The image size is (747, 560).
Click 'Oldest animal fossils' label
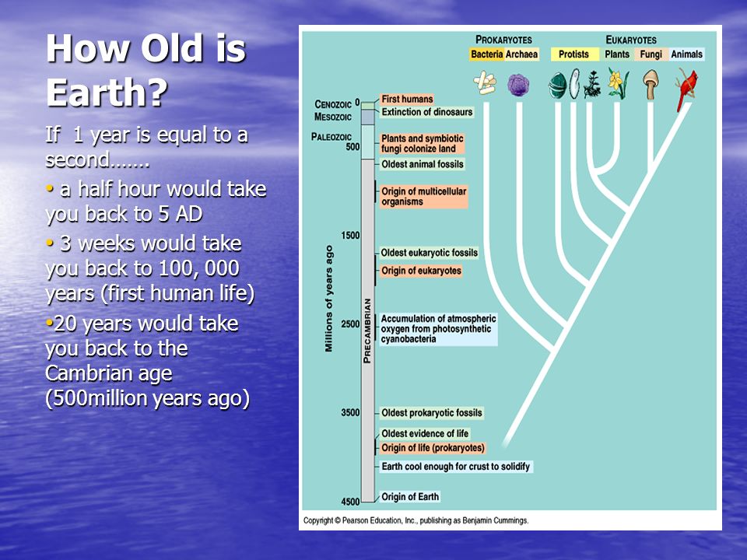(x=422, y=164)
